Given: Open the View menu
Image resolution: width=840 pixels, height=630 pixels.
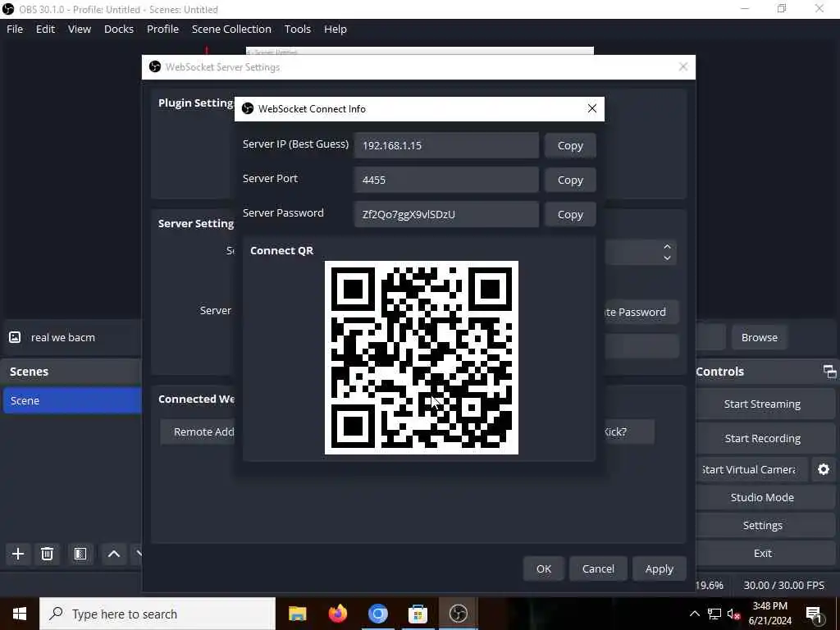Looking at the screenshot, I should coord(80,29).
